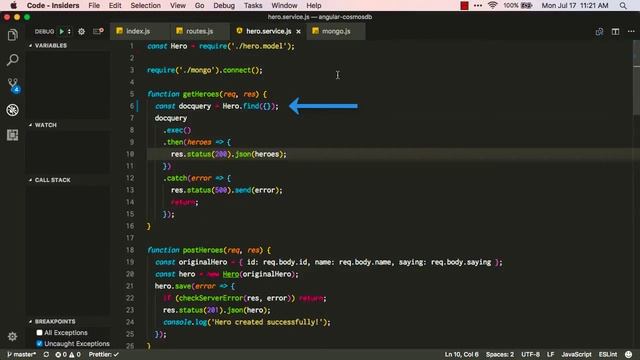Click the red recording icon in menu bar
This screenshot has height=360, width=640.
(x=464, y=5)
